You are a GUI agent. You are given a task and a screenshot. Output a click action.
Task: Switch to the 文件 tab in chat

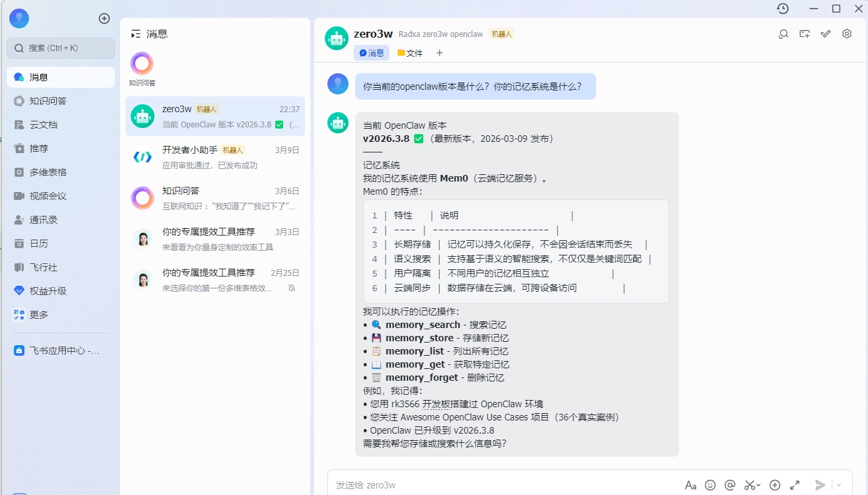pyautogui.click(x=410, y=53)
